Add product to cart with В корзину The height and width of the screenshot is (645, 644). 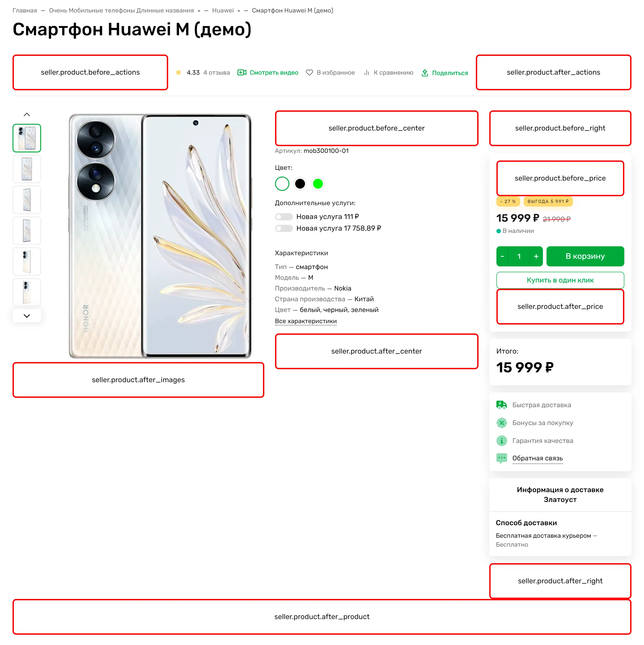pyautogui.click(x=585, y=256)
